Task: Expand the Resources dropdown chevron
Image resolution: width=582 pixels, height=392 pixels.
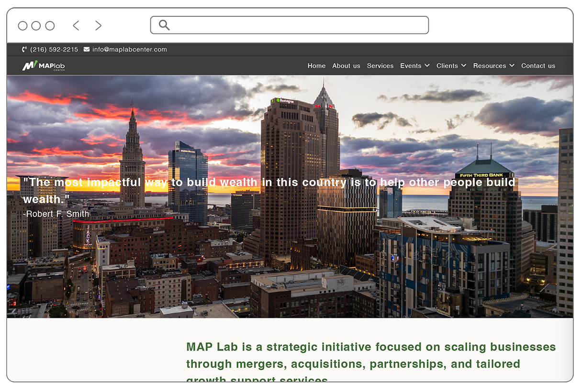Action: coord(512,65)
